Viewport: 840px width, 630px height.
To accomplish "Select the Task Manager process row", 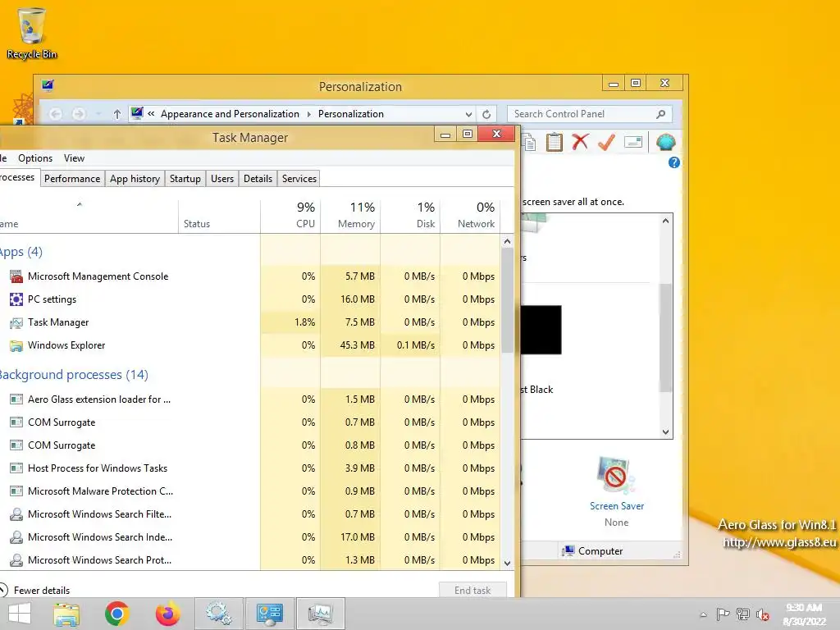I will click(249, 322).
